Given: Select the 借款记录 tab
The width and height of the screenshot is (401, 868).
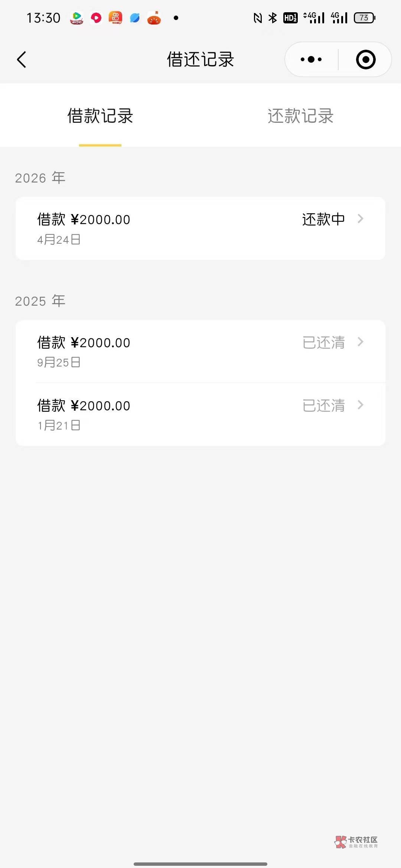Looking at the screenshot, I should [100, 116].
